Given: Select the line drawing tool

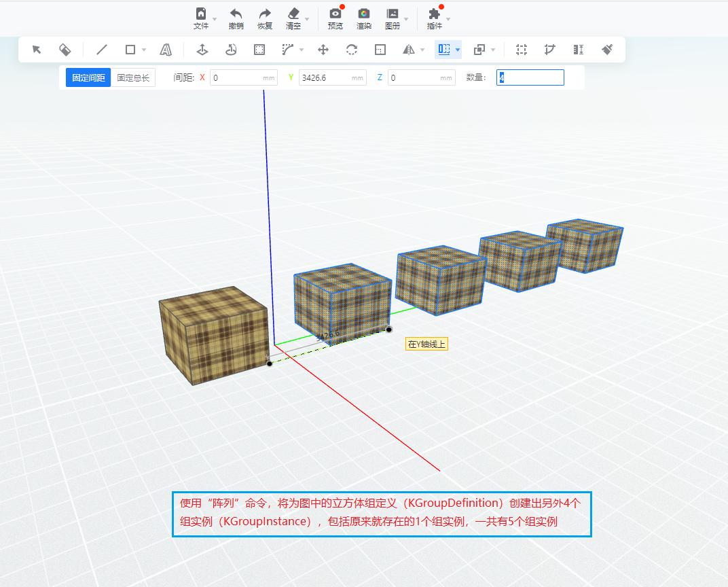Looking at the screenshot, I should pyautogui.click(x=102, y=49).
